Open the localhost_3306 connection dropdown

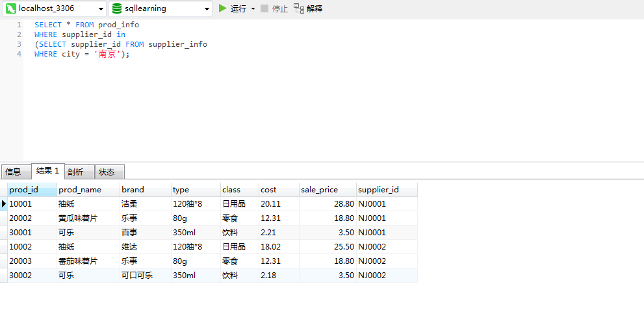(101, 8)
